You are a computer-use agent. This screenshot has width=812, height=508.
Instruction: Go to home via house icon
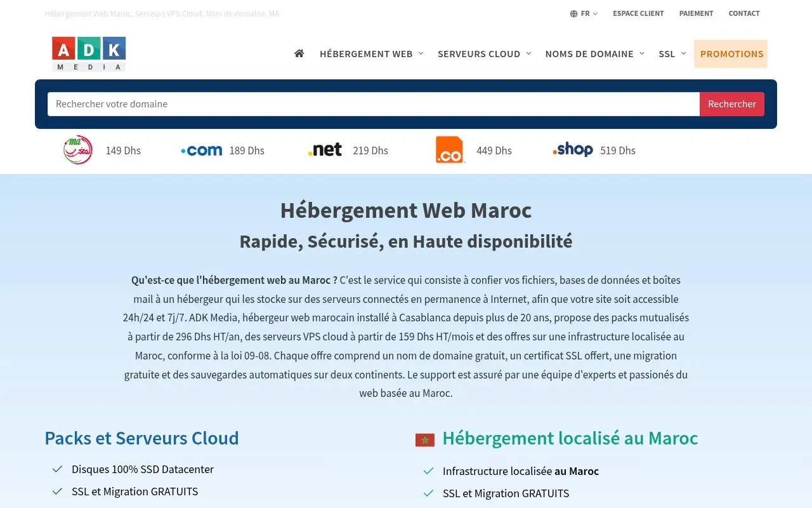click(299, 53)
